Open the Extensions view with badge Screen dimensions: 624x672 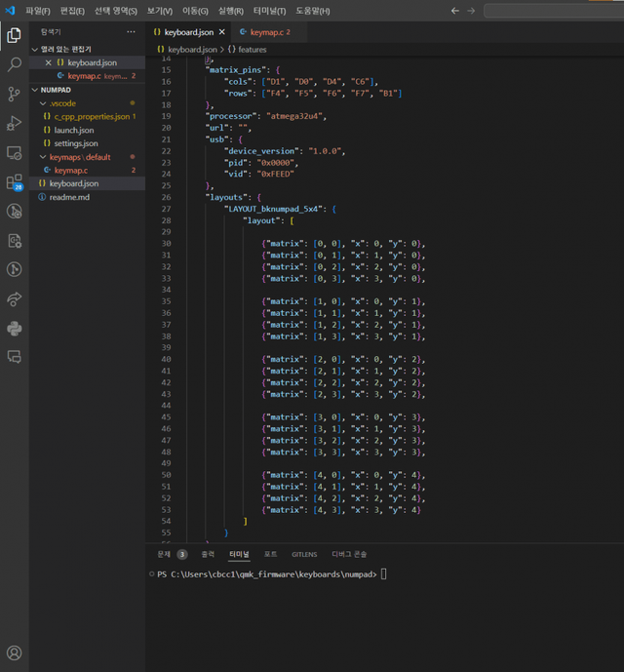click(15, 181)
